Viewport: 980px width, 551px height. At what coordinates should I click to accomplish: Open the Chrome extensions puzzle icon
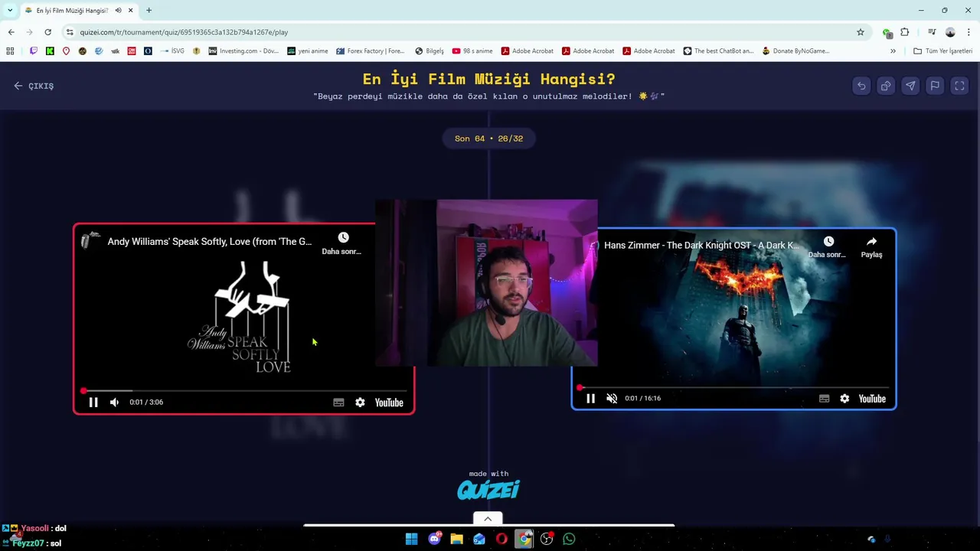[x=905, y=32]
